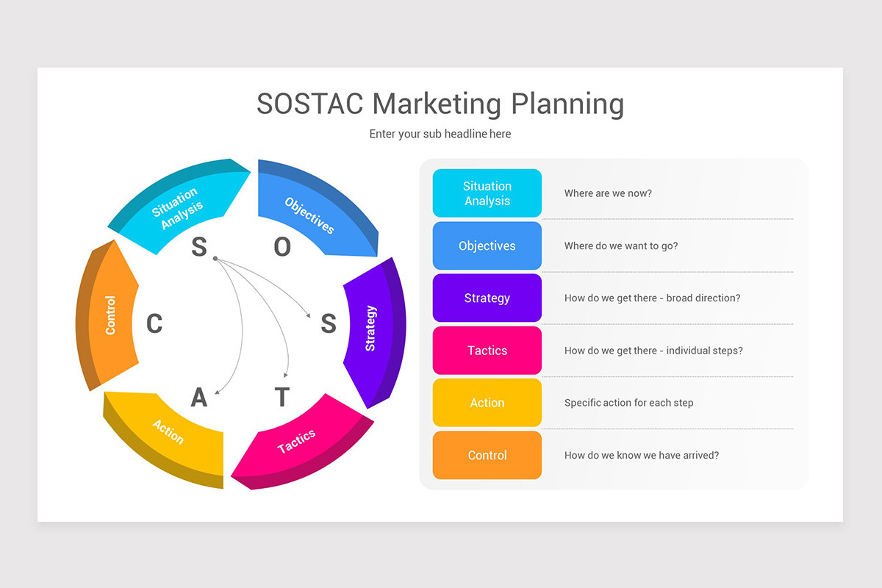Screen dimensions: 882x588
Task: Select the pink Tactics arrow segment
Action: click(297, 441)
